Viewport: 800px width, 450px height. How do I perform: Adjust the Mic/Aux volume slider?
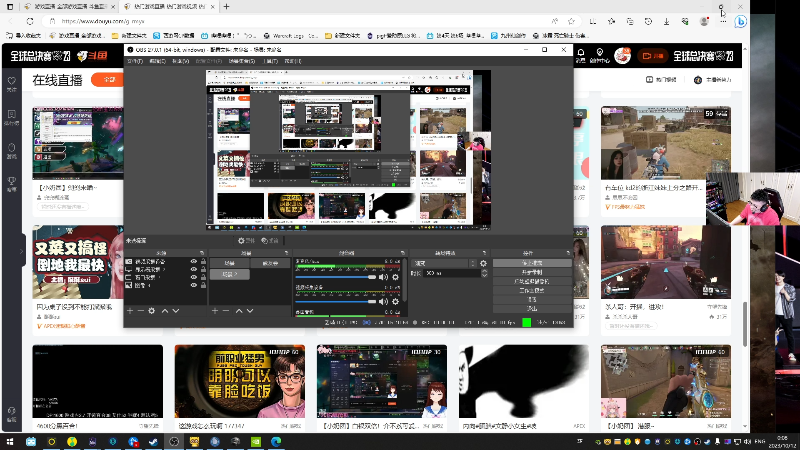(336, 277)
